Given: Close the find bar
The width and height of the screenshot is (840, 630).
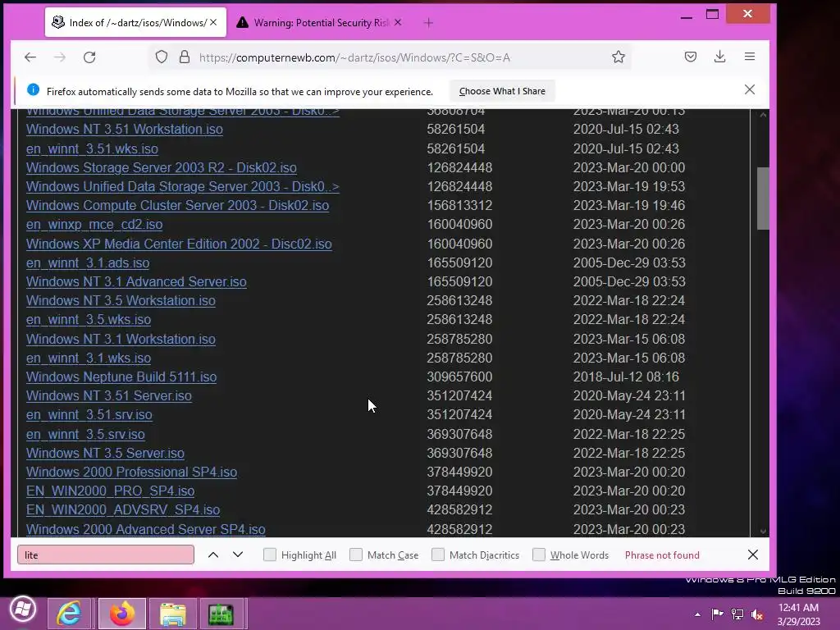Looking at the screenshot, I should click(x=753, y=555).
